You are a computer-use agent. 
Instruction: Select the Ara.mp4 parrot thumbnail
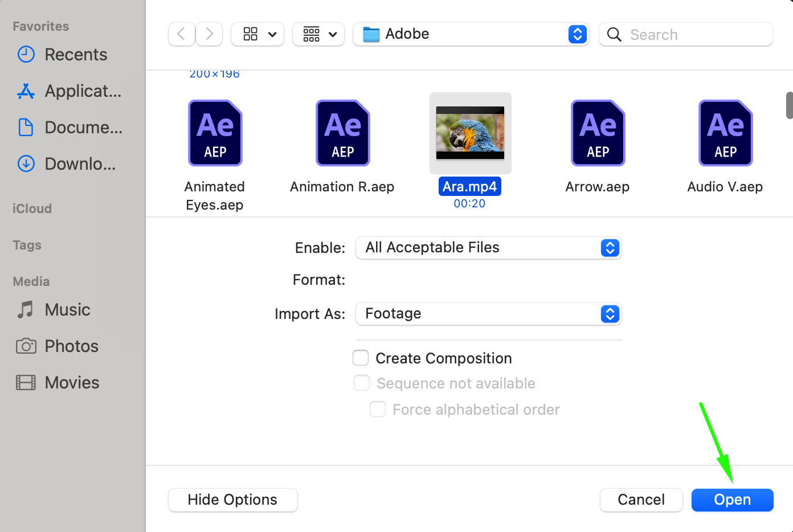click(x=470, y=133)
